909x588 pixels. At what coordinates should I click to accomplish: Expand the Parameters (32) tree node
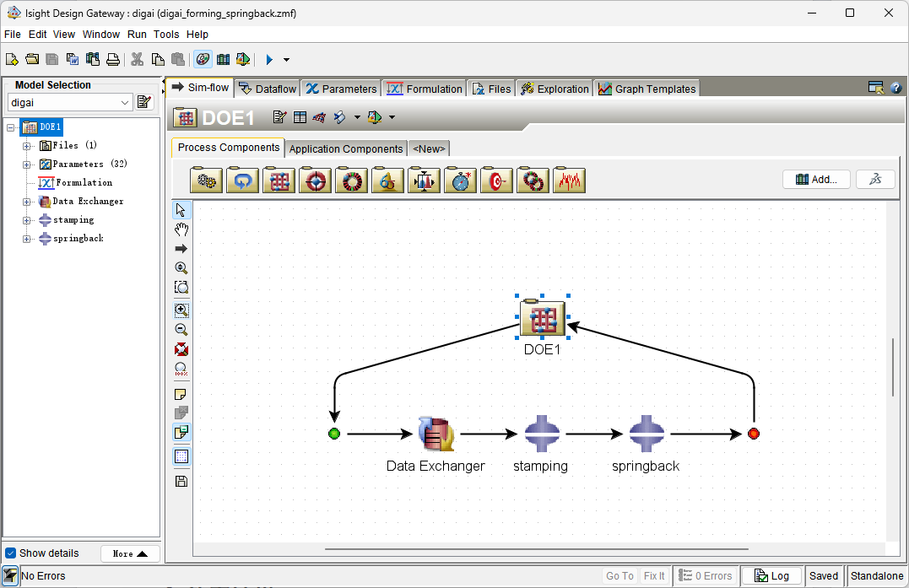(x=27, y=165)
